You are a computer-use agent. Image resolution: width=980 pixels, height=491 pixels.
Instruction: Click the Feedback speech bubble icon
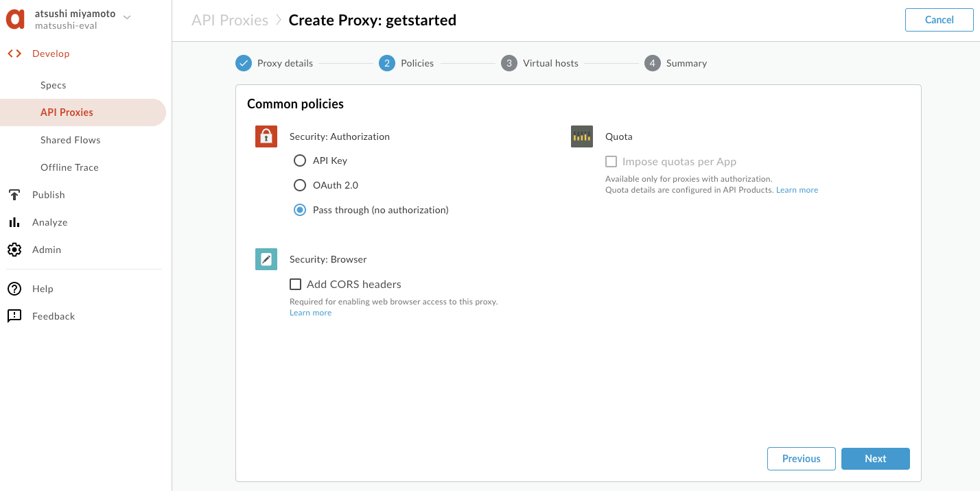[x=14, y=316]
